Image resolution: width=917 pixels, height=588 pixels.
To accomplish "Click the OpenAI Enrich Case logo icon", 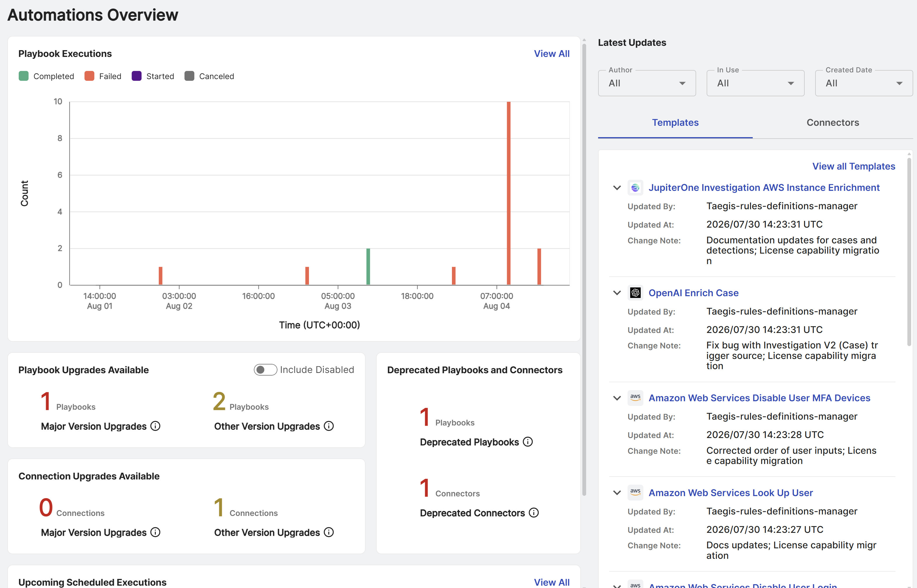I will tap(635, 293).
